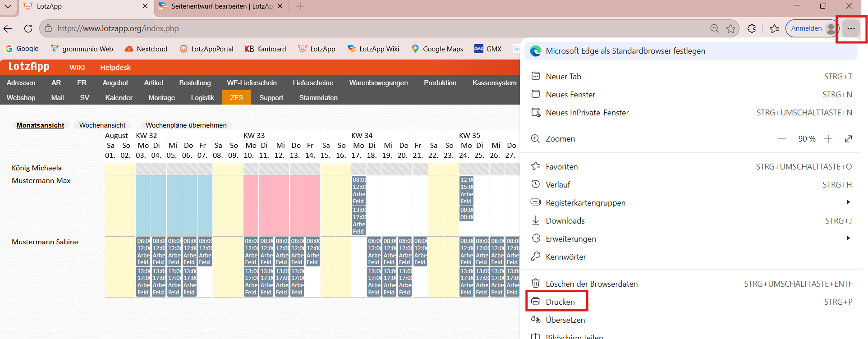The width and height of the screenshot is (868, 339).
Task: Click the zoom magnifier icon in address bar
Action: [x=715, y=28]
